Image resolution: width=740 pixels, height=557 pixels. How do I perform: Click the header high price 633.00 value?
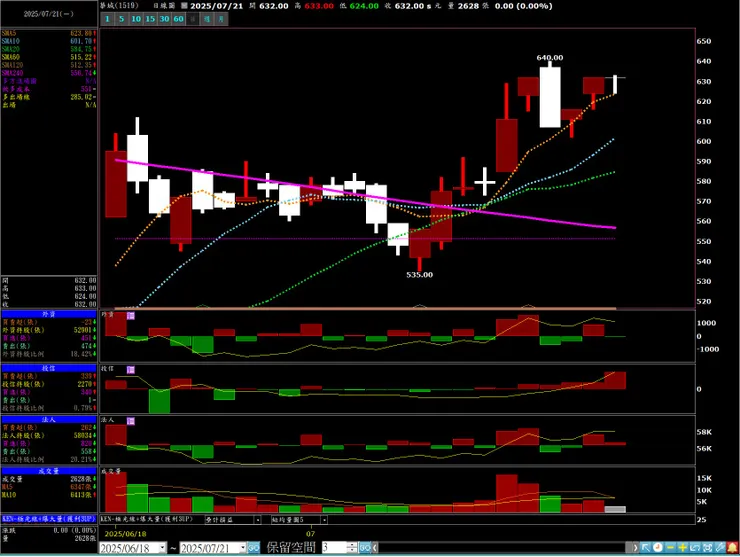tap(319, 6)
